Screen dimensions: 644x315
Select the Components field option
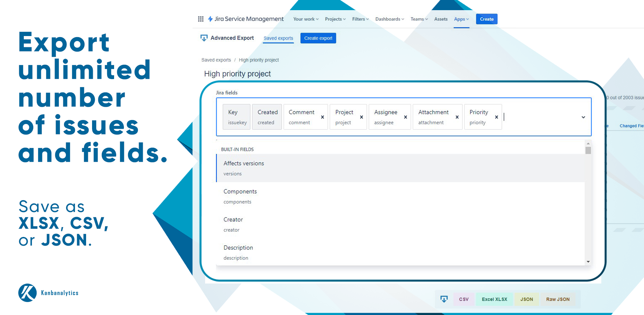[x=401, y=196]
